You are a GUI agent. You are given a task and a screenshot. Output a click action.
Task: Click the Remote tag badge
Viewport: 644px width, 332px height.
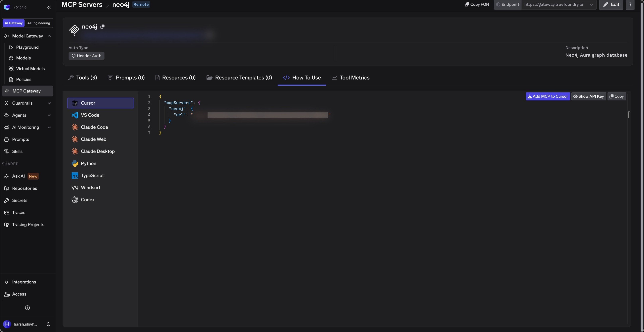[x=141, y=5]
